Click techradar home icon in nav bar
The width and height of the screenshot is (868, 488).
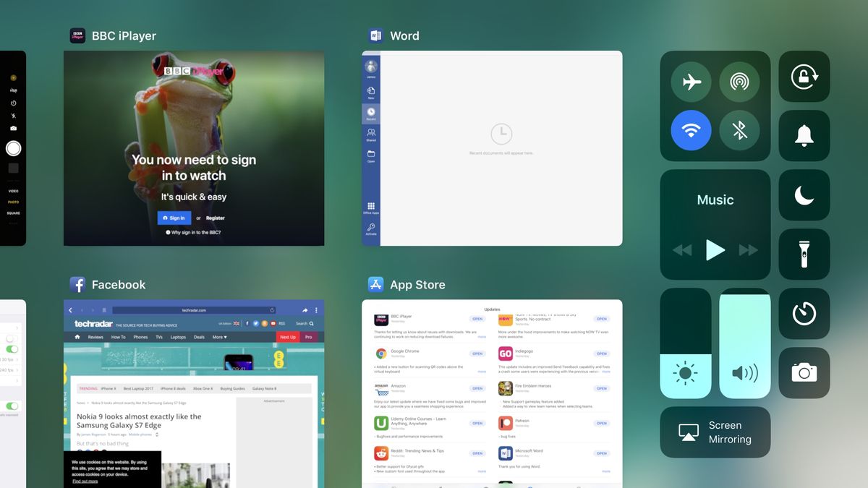coord(77,337)
